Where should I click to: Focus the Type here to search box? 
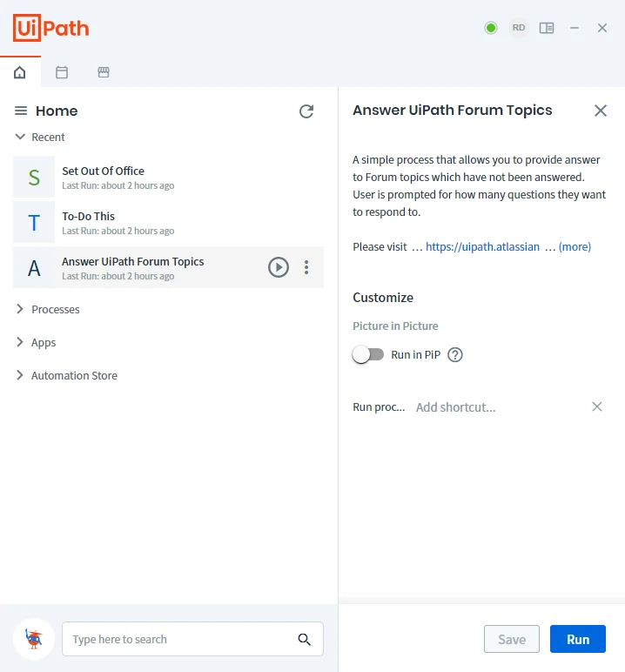pyautogui.click(x=192, y=639)
